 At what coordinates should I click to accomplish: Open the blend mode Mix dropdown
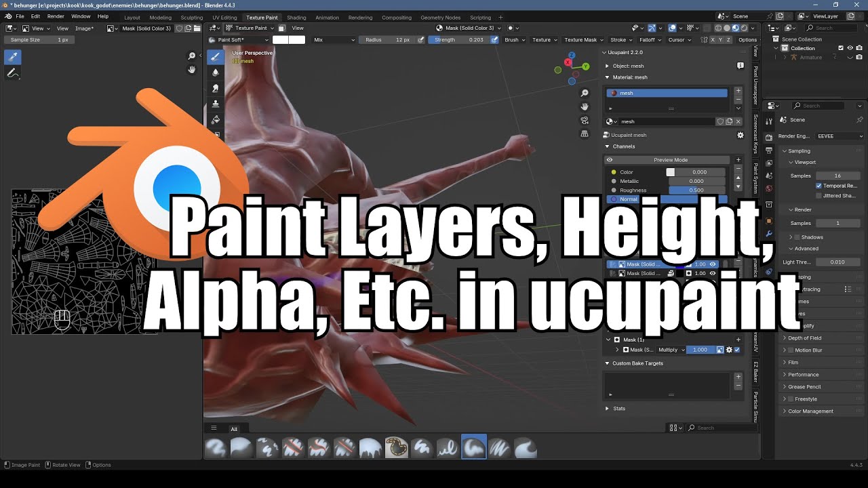click(x=334, y=40)
